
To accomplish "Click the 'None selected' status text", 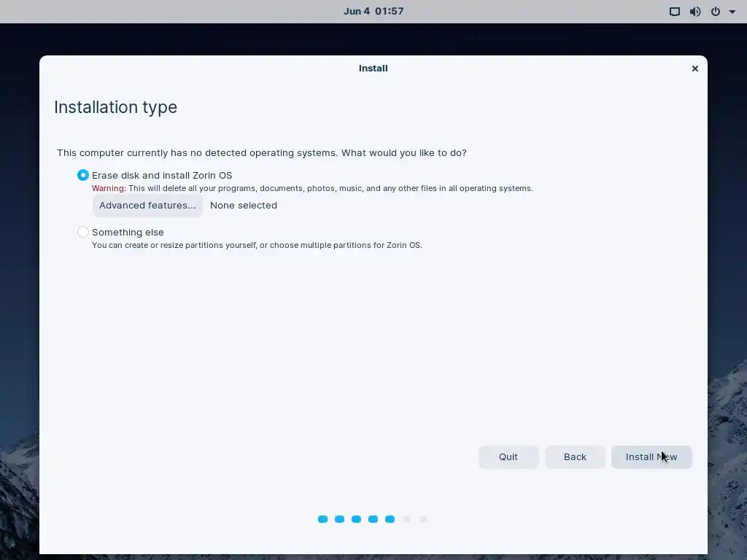I will click(244, 205).
